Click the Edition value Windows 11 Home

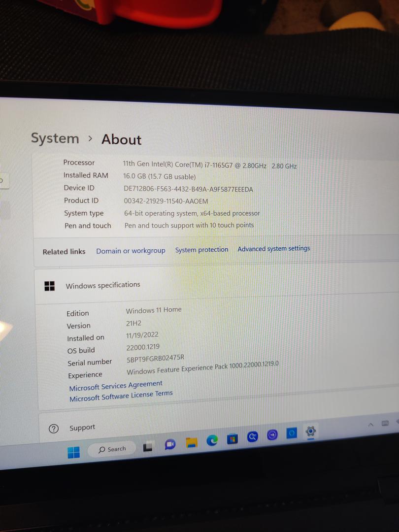pos(154,310)
